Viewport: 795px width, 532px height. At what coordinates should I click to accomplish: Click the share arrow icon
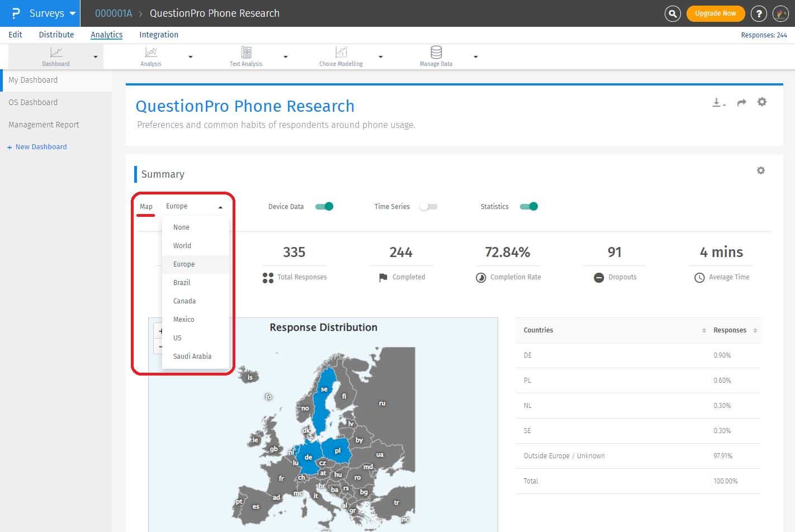[741, 102]
